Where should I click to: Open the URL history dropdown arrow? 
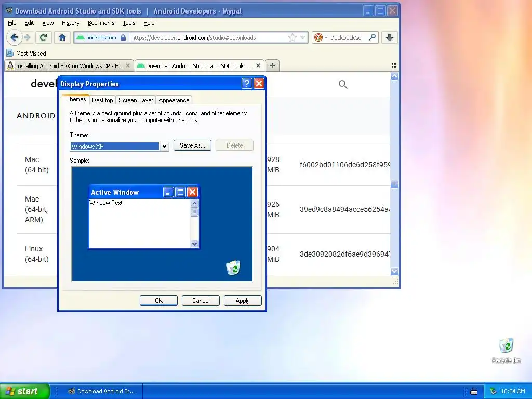pyautogui.click(x=303, y=37)
